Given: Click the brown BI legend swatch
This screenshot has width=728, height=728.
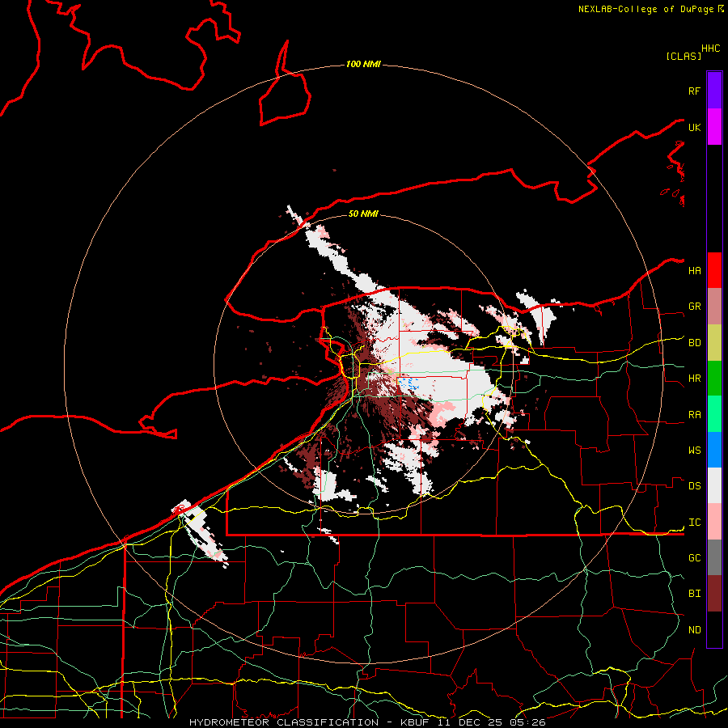Looking at the screenshot, I should [x=714, y=594].
